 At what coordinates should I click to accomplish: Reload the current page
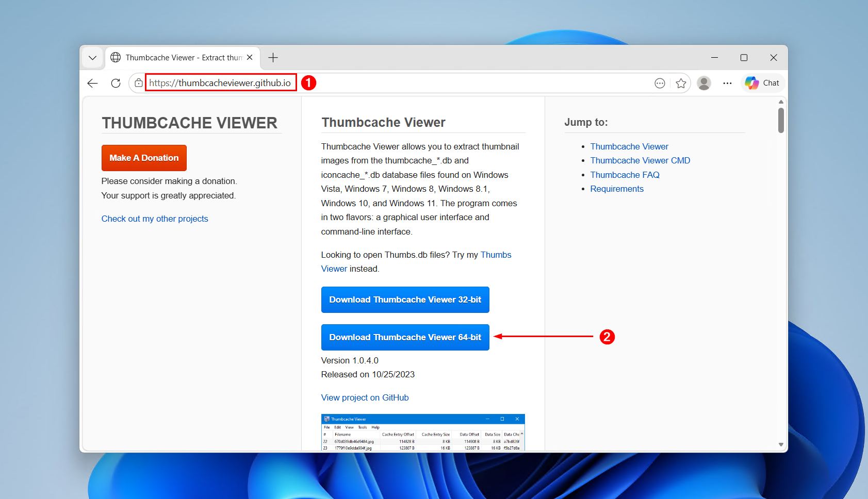pos(116,83)
